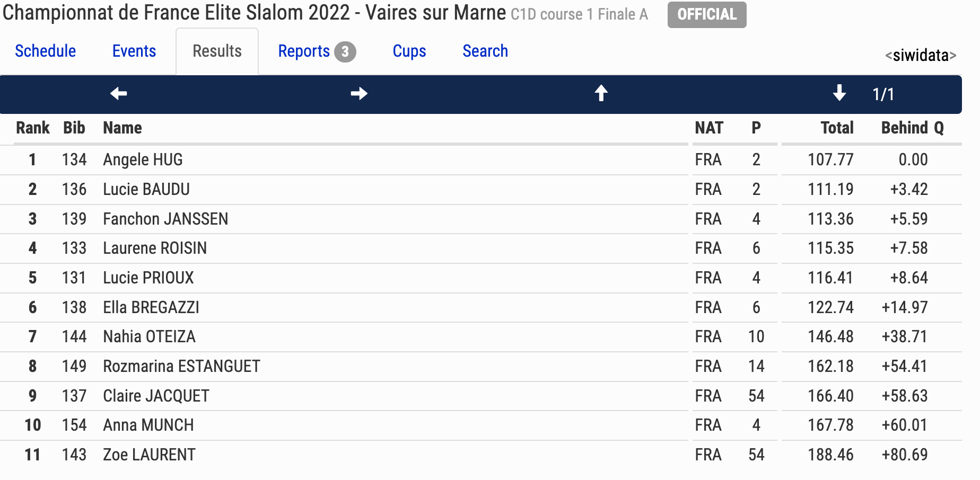Click the right arrow navigation icon
Image resolution: width=980 pixels, height=480 pixels.
tap(359, 94)
